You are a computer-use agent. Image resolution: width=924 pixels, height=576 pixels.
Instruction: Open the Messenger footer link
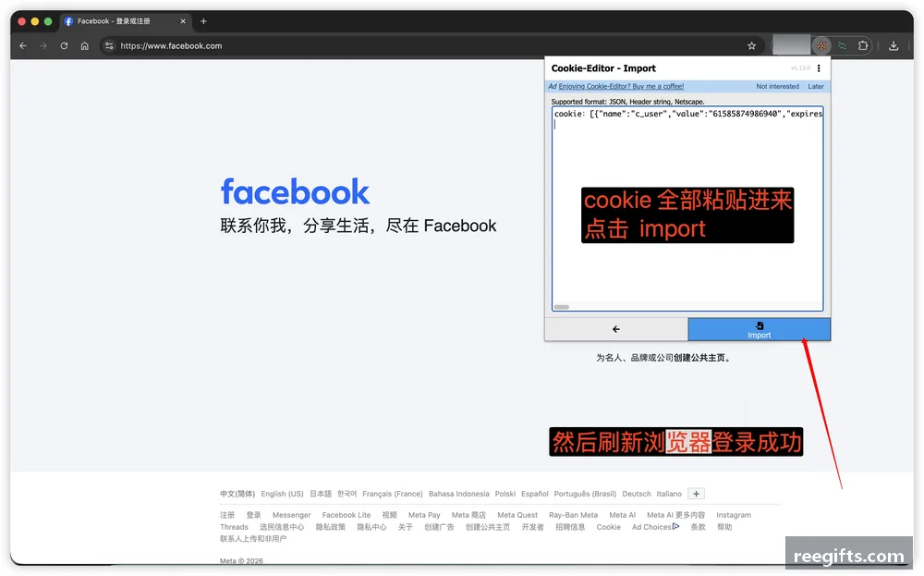click(291, 515)
